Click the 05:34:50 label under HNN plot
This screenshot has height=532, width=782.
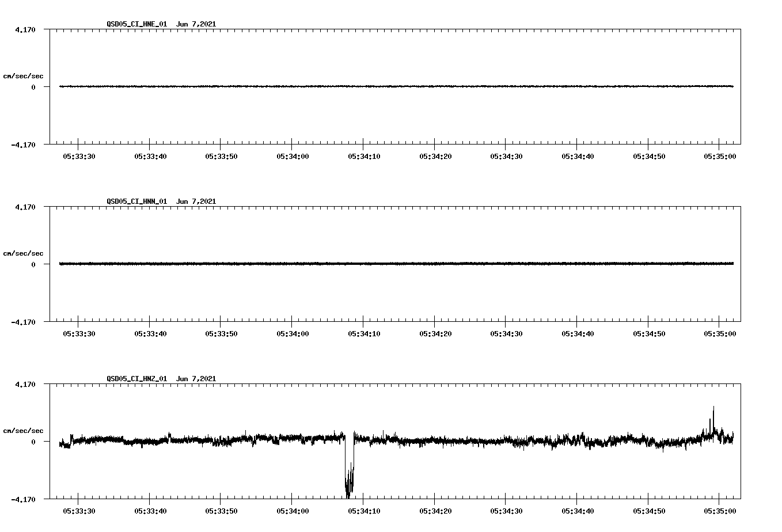(649, 334)
